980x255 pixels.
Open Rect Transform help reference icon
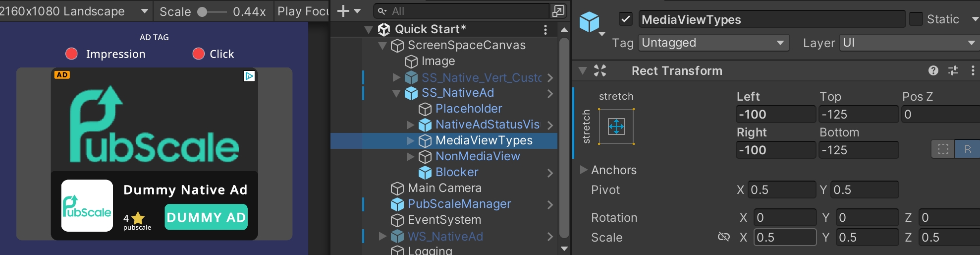933,70
